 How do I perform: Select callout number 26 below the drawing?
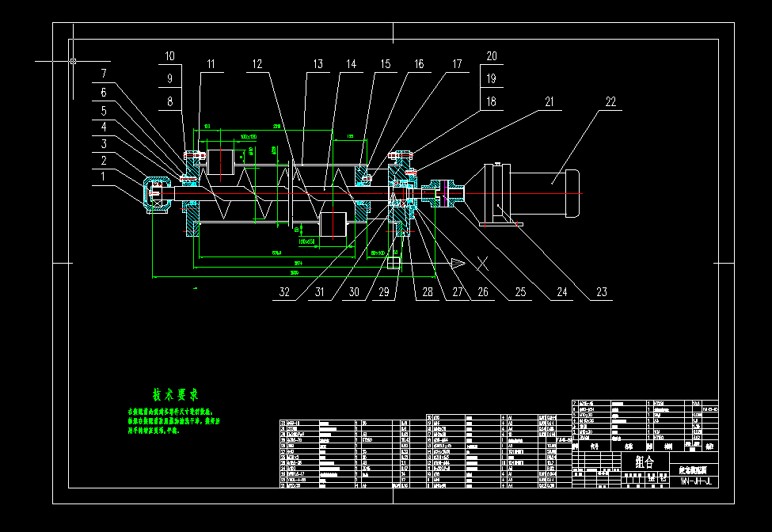point(483,292)
